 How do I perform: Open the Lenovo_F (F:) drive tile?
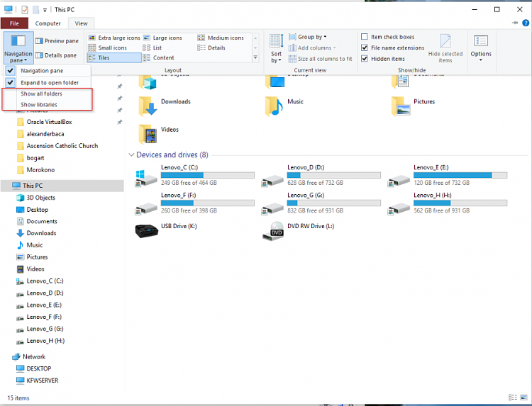pos(195,204)
